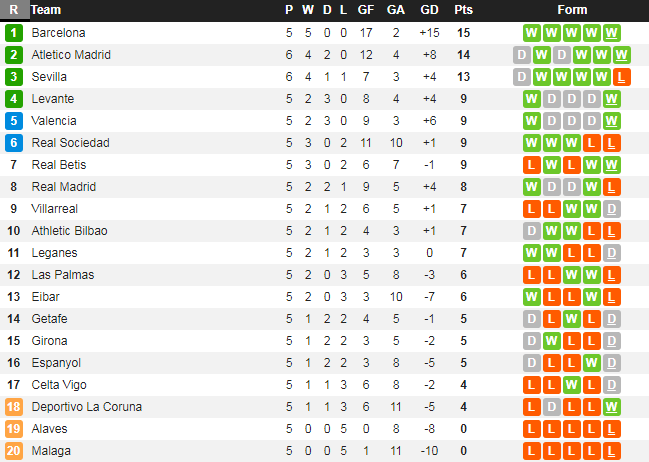This screenshot has width=649, height=462.
Task: Click Deportivo La Coruna's orange rank 18 badge
Action: tap(14, 407)
